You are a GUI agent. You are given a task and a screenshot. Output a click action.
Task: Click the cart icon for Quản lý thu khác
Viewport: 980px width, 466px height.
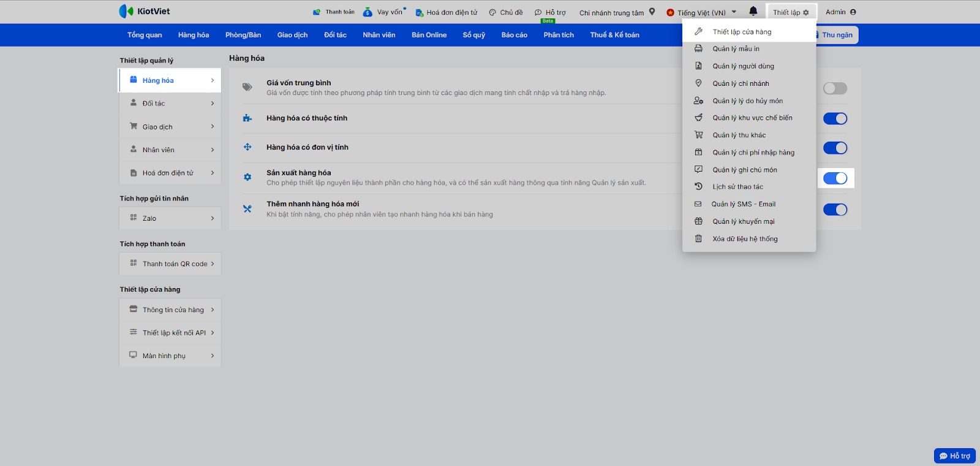698,135
